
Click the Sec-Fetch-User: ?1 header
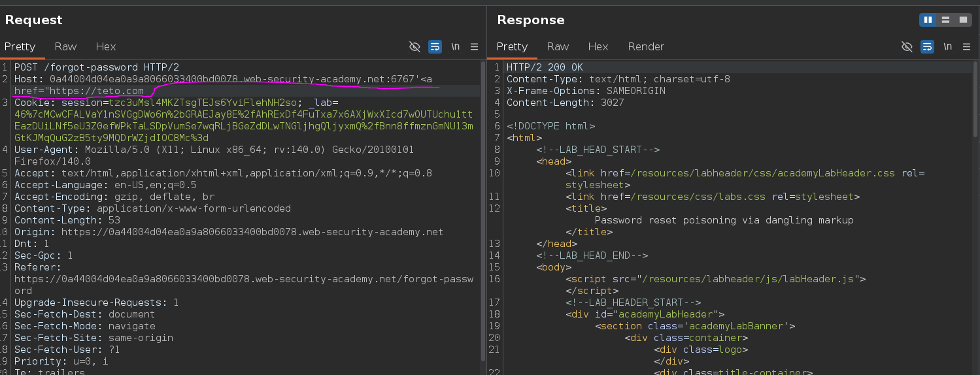point(67,350)
